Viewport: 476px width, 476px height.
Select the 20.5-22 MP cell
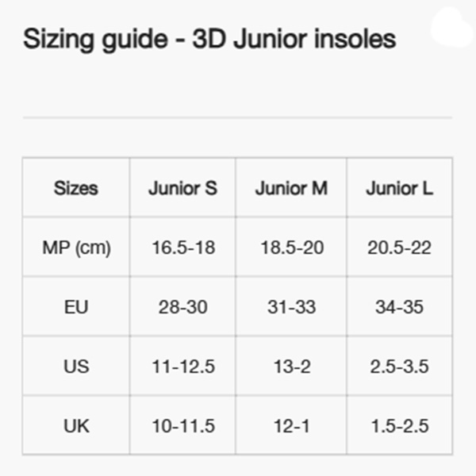coord(399,248)
